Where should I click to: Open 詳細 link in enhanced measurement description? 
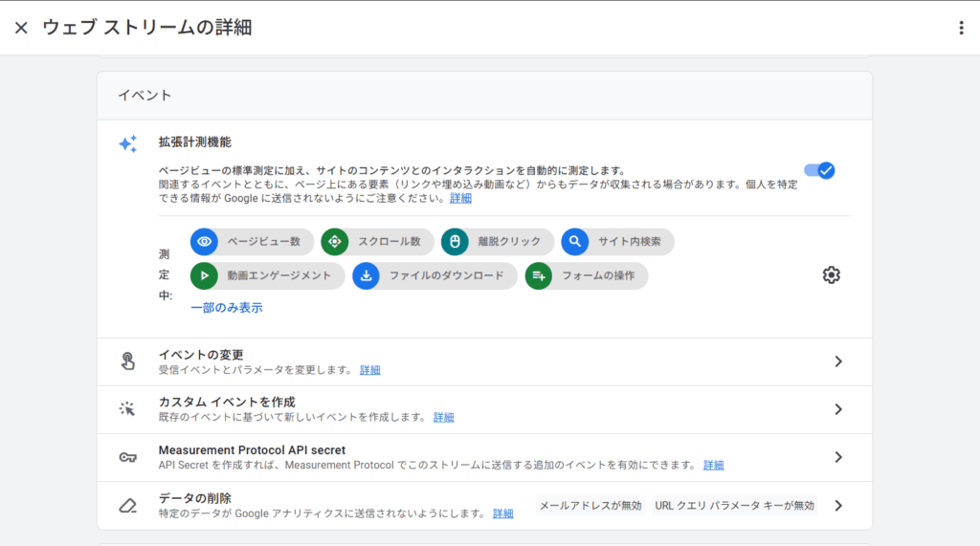pyautogui.click(x=460, y=199)
